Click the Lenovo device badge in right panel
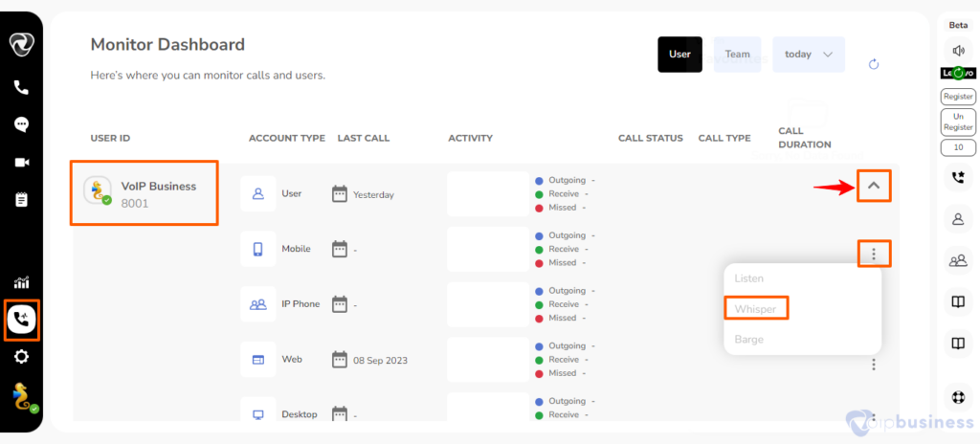The image size is (980, 444). pyautogui.click(x=958, y=73)
